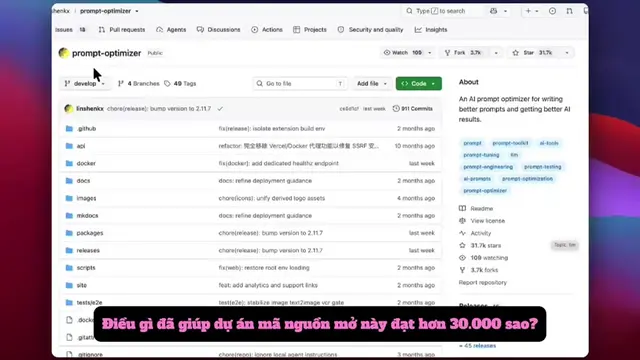Select the prompt-tuning topic tag

481,155
